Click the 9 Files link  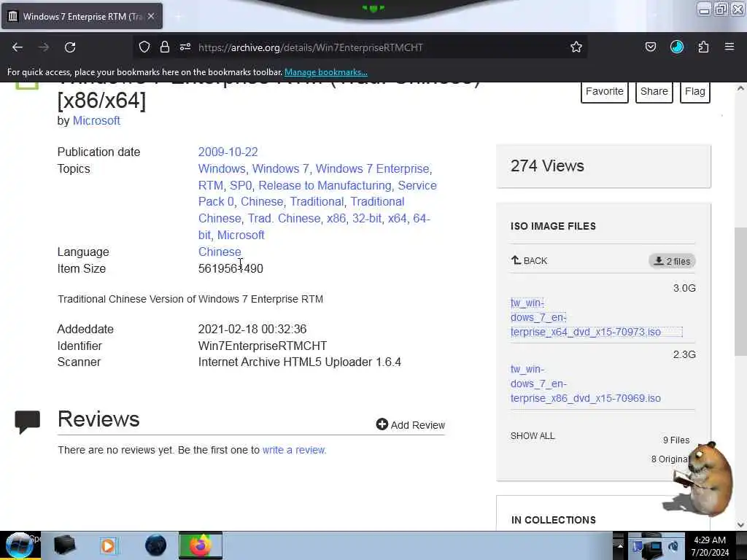676,440
